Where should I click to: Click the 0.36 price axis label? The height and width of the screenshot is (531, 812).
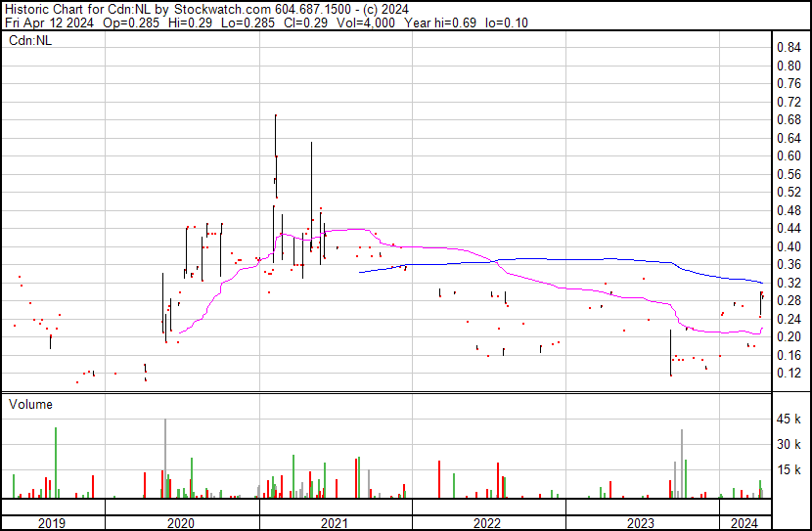[789, 264]
